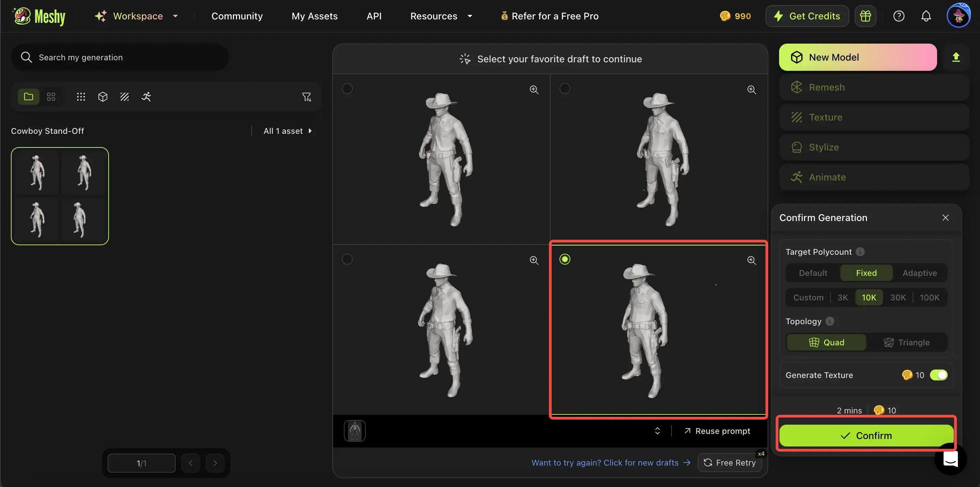The image size is (980, 487).
Task: Toggle the Generate Texture switch
Action: click(938, 375)
